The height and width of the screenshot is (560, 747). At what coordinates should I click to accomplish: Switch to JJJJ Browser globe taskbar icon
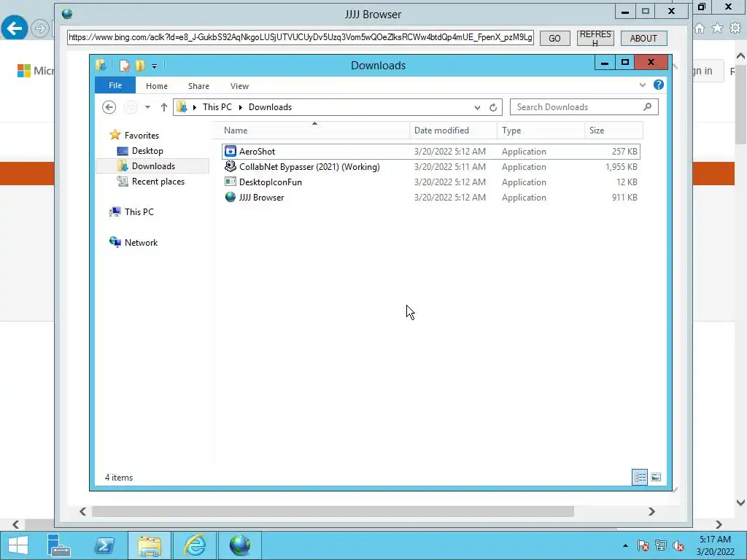pos(239,545)
